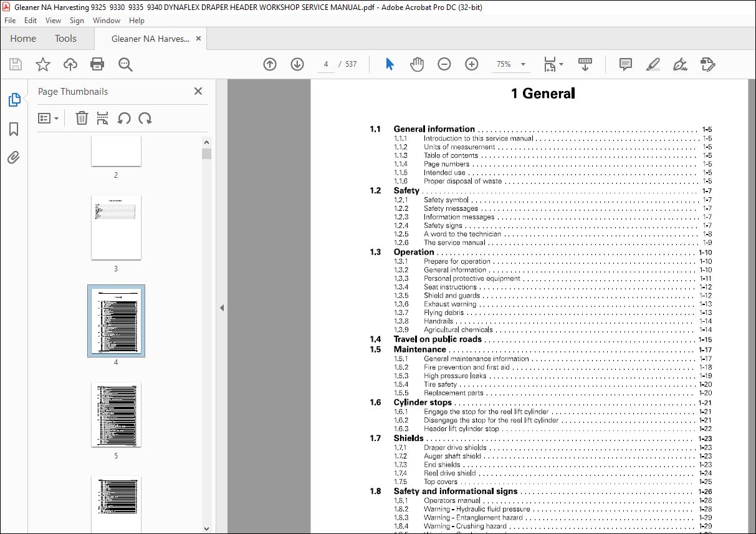Viewport: 756px width, 534px height.
Task: Activate the Hand pan tool
Action: 416,64
